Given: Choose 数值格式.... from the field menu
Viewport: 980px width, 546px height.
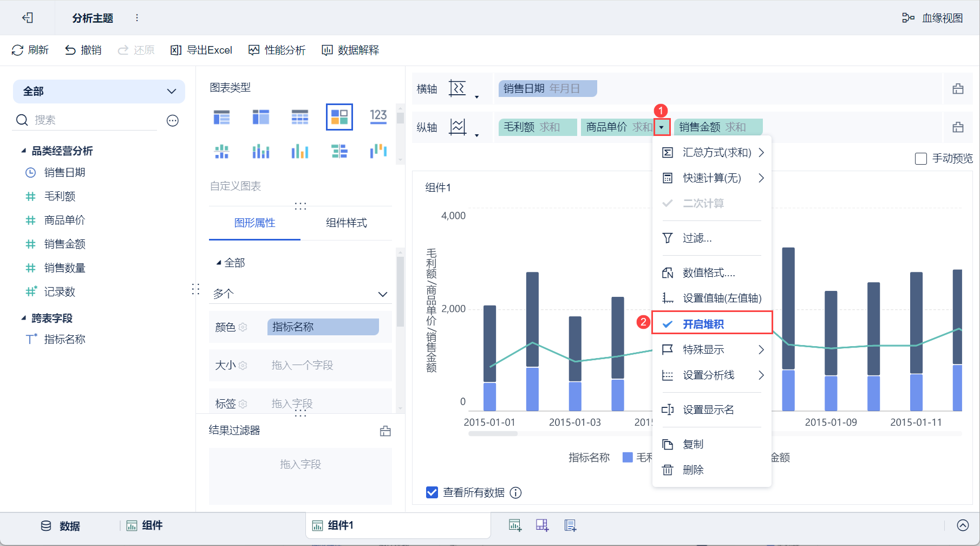Looking at the screenshot, I should coord(712,272).
